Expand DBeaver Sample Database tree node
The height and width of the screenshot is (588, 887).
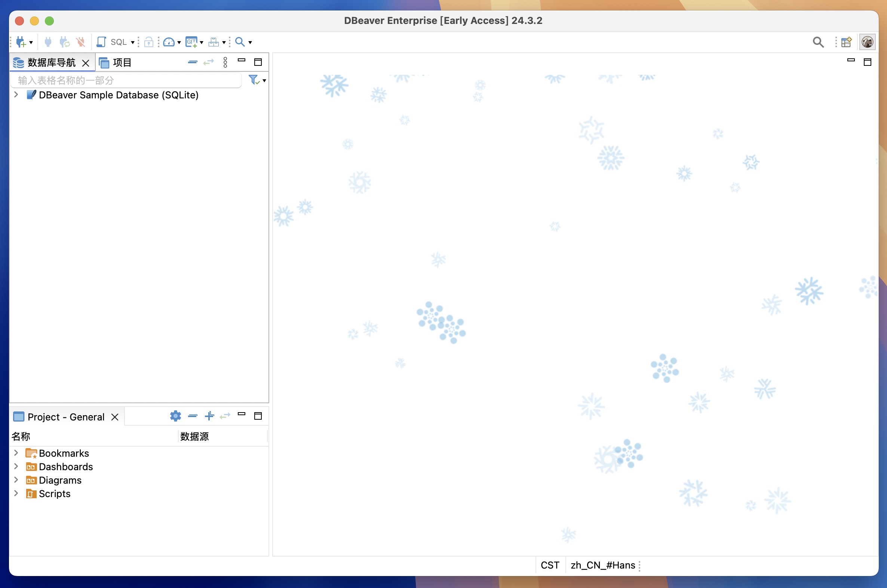coord(16,95)
